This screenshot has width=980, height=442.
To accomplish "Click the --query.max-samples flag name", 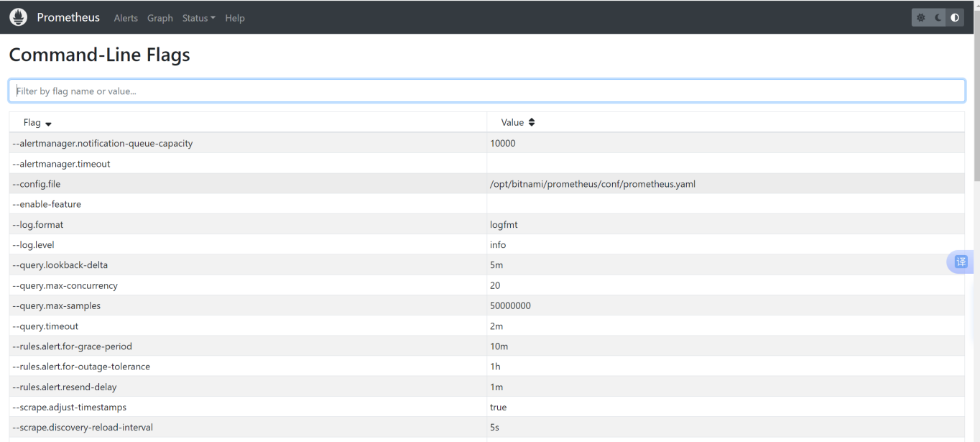I will [x=57, y=305].
